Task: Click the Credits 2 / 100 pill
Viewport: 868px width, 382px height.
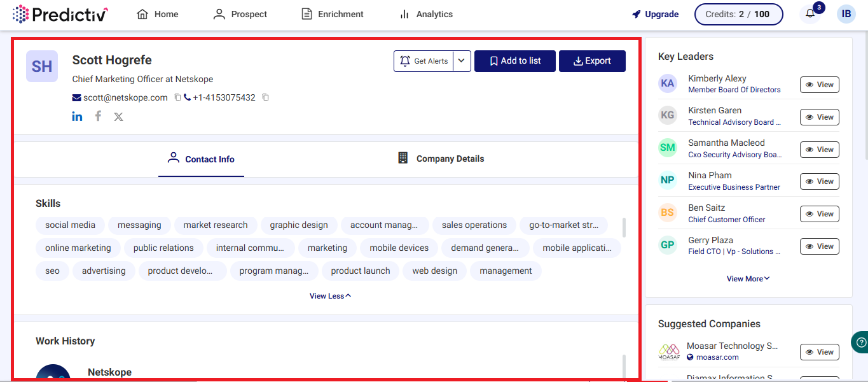Action: click(x=738, y=14)
